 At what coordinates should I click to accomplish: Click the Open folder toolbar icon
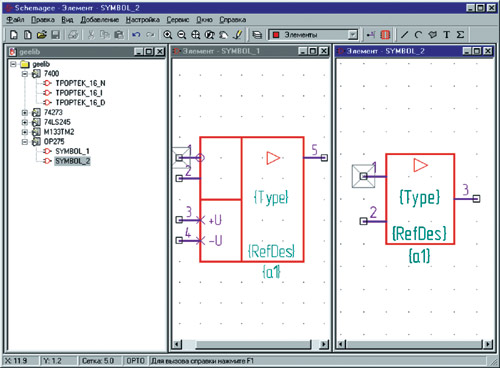pyautogui.click(x=42, y=35)
